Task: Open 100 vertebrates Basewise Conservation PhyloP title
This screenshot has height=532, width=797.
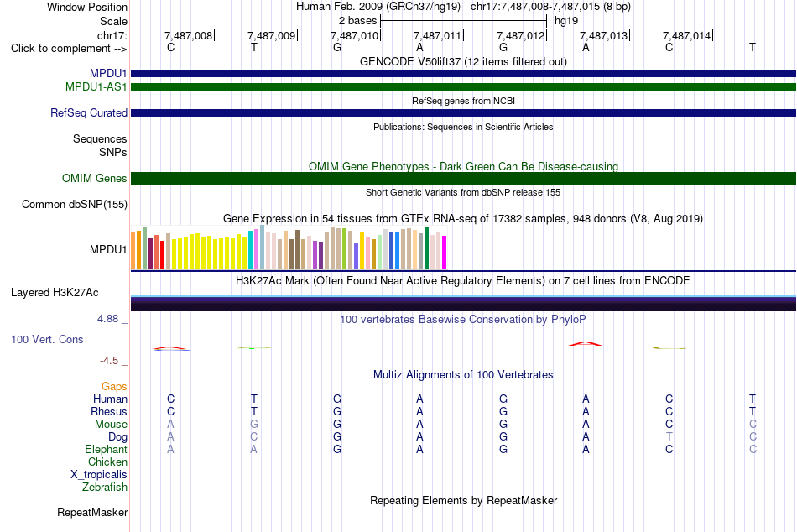Action: click(x=463, y=320)
